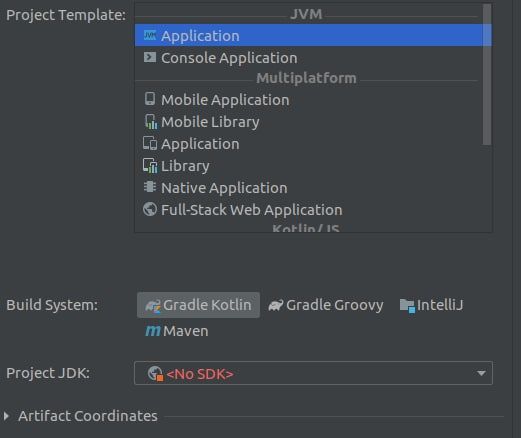
Task: Click the Multiplatform Application devices icon
Action: pyautogui.click(x=150, y=143)
